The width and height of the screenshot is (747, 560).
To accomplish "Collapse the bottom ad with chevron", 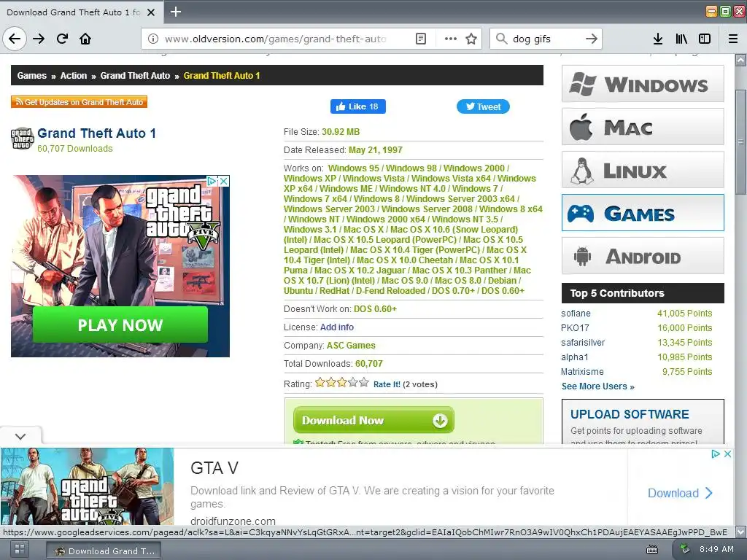I will [x=20, y=436].
